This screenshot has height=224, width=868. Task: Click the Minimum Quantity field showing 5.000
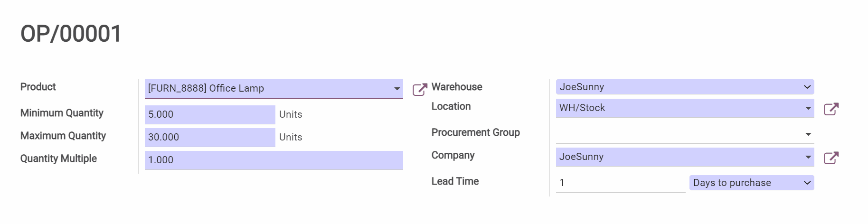click(x=209, y=114)
